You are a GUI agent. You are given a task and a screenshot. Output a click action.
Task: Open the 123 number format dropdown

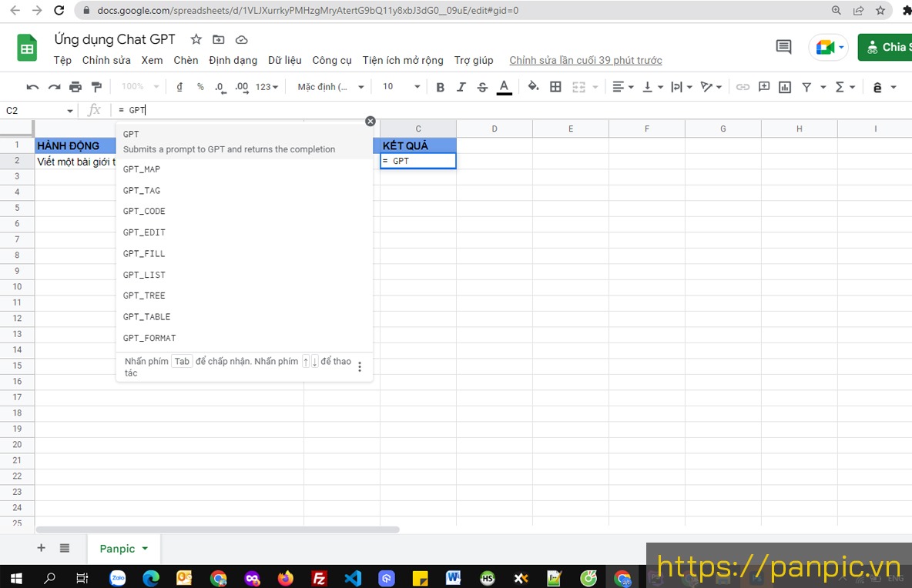267,87
